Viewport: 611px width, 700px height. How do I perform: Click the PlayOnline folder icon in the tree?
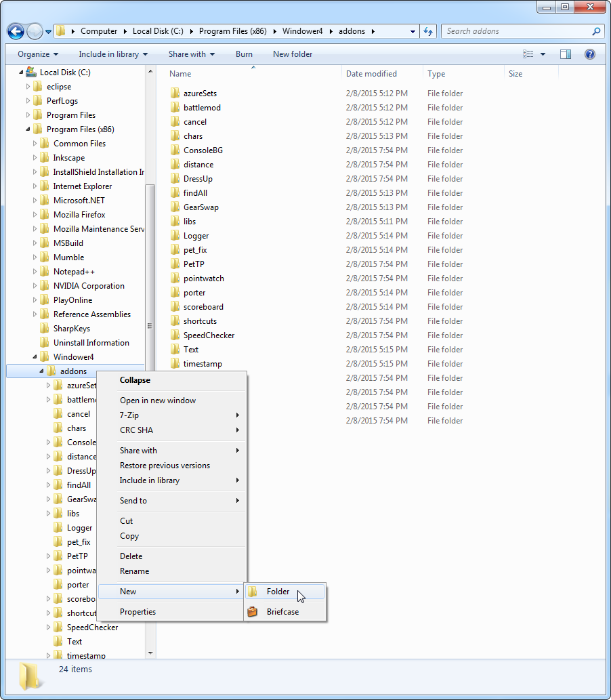pos(45,300)
